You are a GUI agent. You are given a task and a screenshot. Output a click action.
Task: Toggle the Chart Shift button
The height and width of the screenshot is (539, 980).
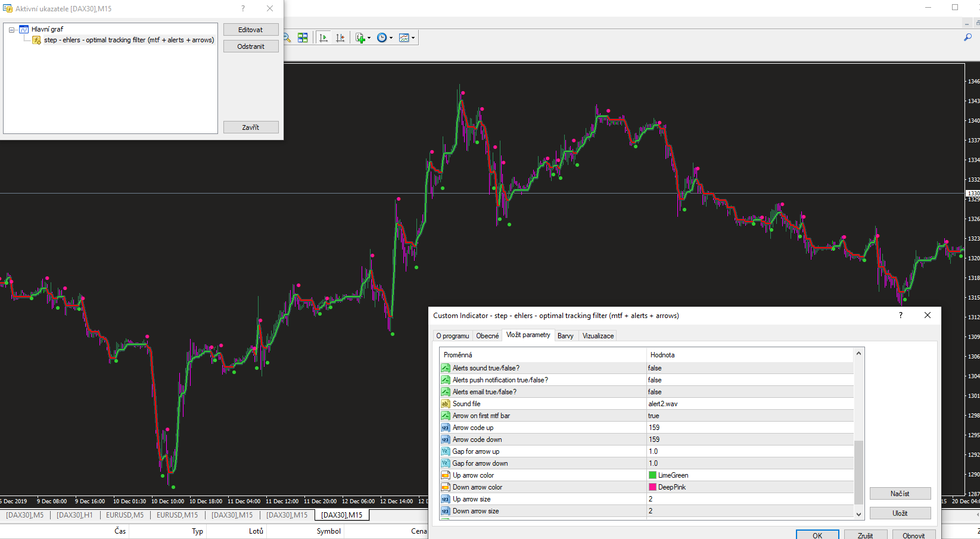(x=340, y=38)
